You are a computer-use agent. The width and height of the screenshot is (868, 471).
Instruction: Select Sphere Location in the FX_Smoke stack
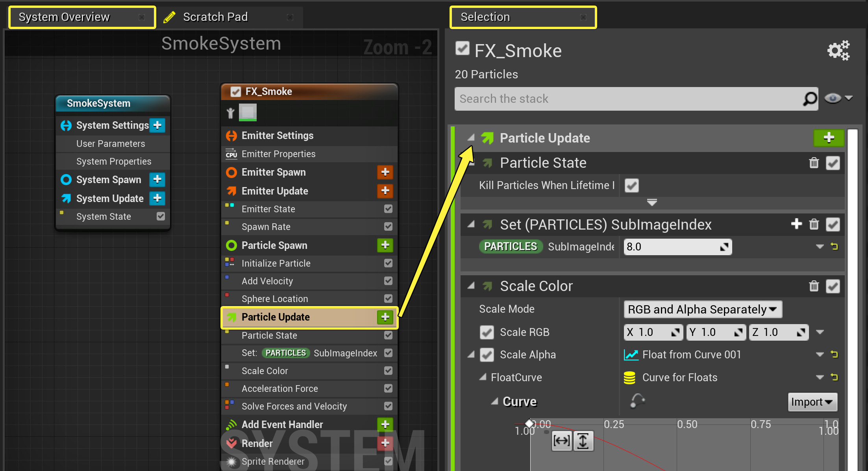tap(275, 299)
